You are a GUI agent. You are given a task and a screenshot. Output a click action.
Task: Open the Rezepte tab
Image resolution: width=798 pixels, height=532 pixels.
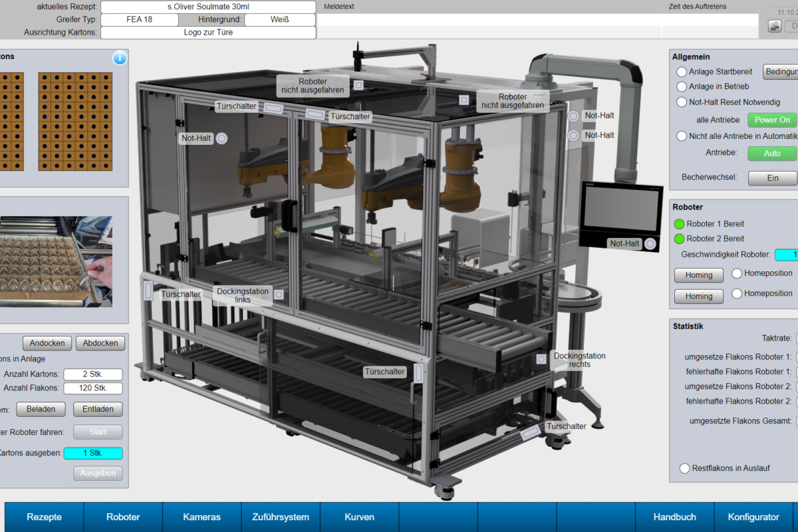[44, 517]
